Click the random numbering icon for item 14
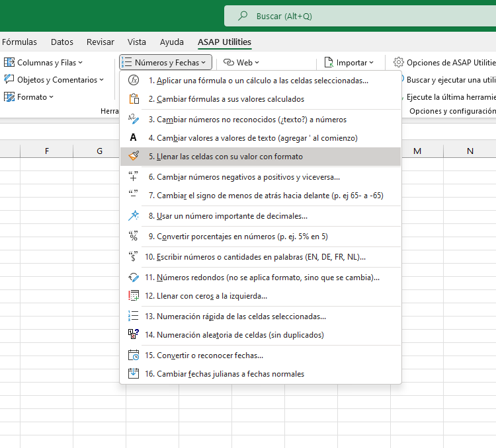496x448 pixels. tap(134, 334)
